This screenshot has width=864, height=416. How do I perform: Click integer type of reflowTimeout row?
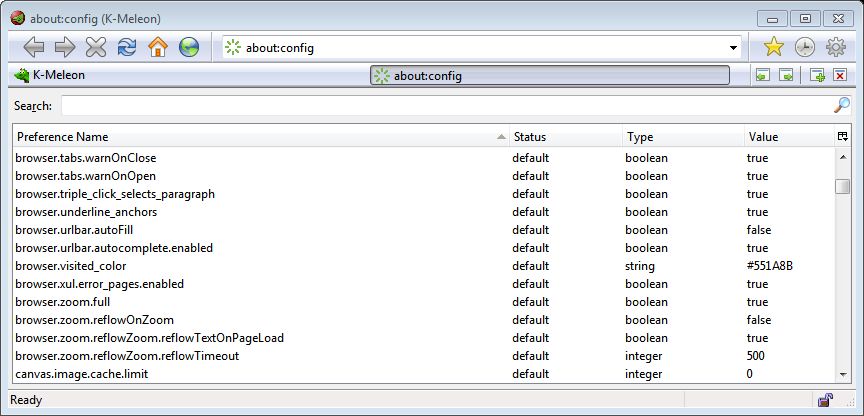pyautogui.click(x=644, y=356)
